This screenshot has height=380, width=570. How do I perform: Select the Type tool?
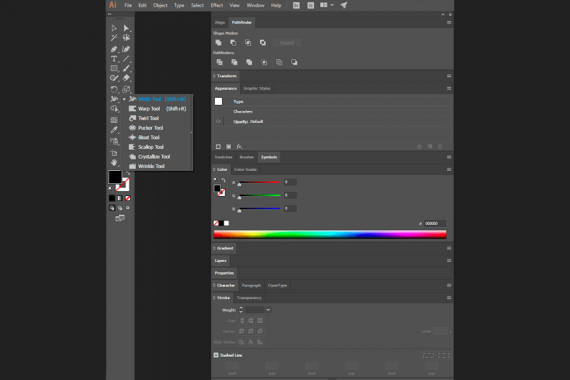114,59
